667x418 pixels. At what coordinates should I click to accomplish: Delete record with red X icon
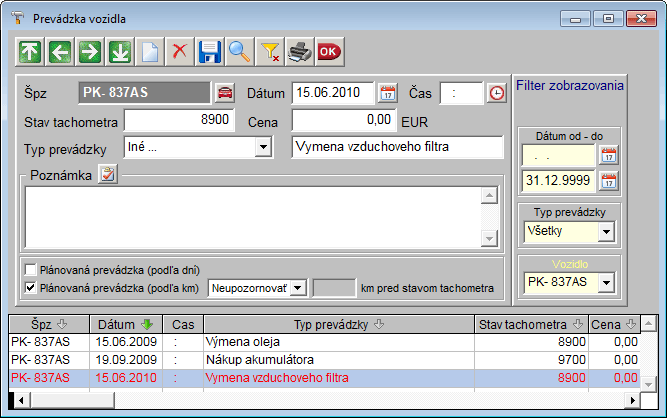coord(180,52)
